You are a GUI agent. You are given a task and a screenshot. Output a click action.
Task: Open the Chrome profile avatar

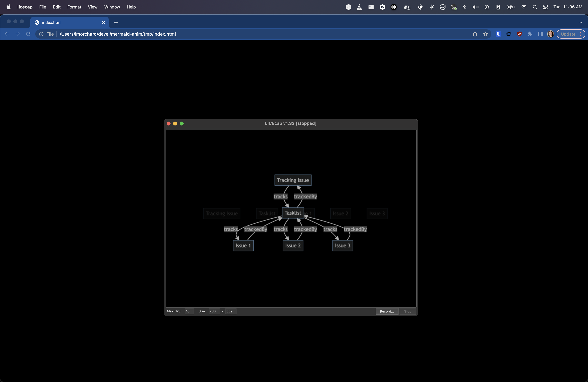coord(550,34)
